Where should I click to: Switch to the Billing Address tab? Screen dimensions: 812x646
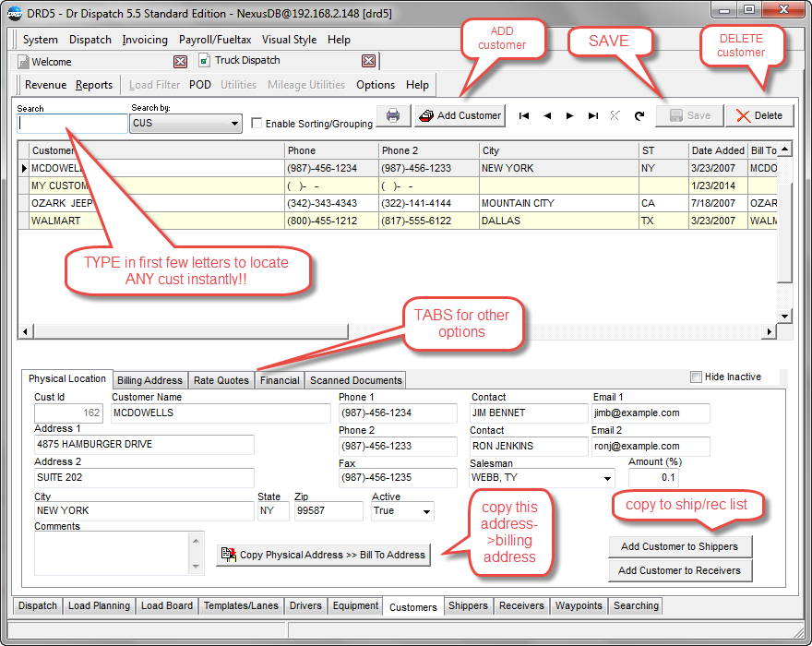point(149,380)
